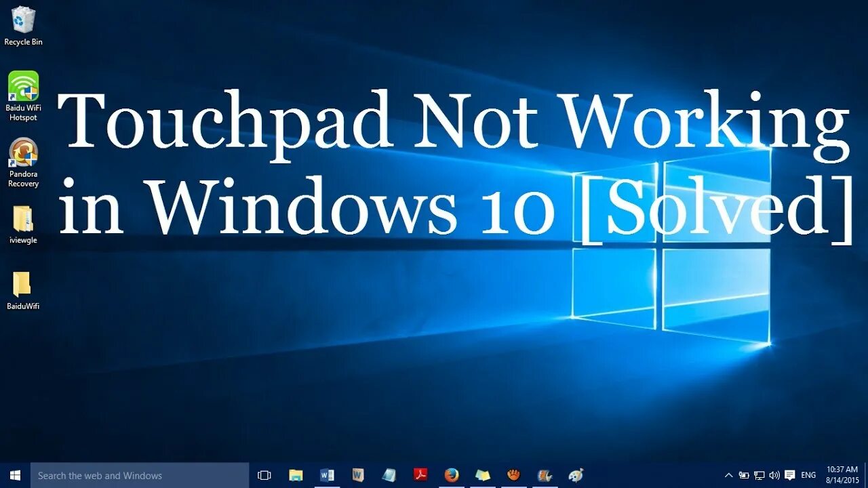
Task: Click the Show Desktop sliver at the taskbar edge
Action: click(x=866, y=475)
